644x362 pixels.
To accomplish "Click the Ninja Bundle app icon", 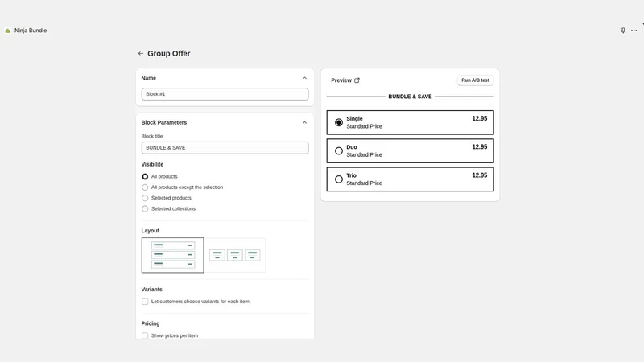I will [7, 31].
